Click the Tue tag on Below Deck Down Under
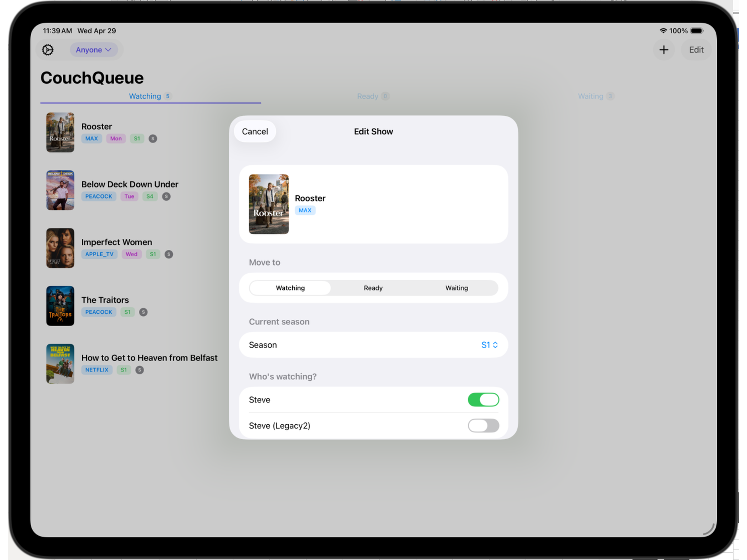 [129, 196]
